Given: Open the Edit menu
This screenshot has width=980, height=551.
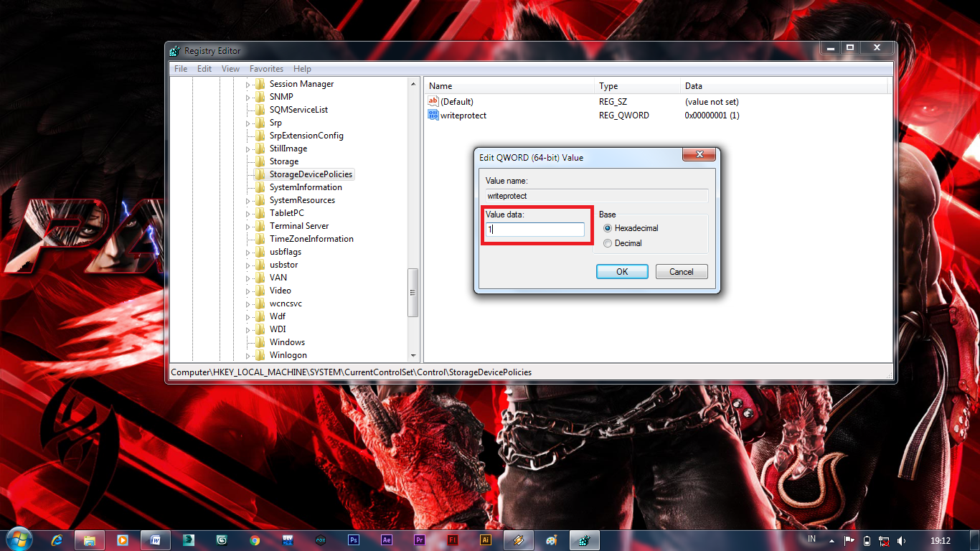Looking at the screenshot, I should 204,69.
